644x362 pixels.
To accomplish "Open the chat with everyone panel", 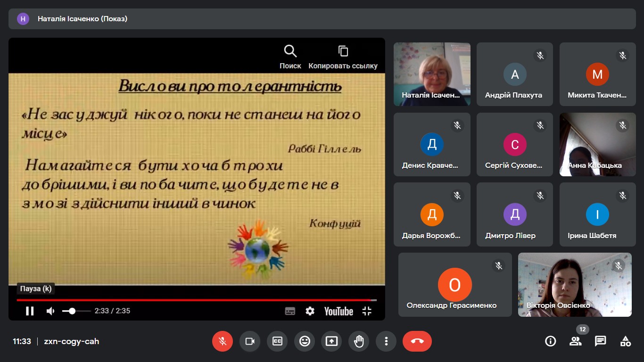I will (600, 341).
